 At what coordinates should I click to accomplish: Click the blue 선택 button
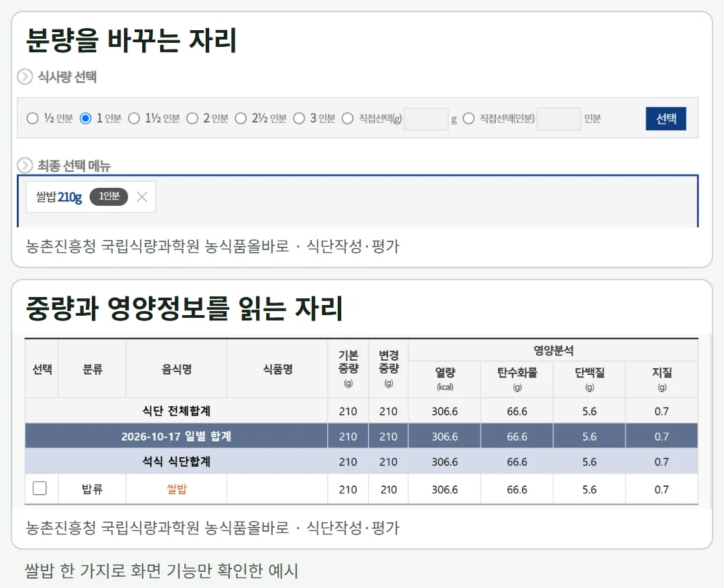click(x=666, y=119)
